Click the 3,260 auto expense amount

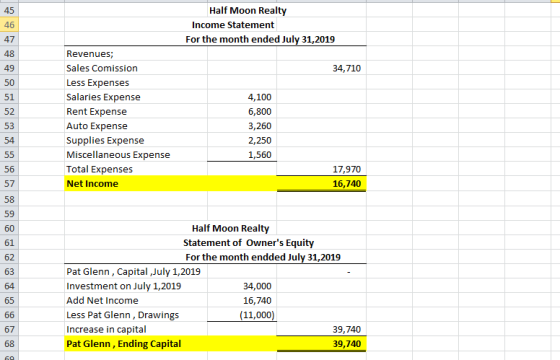[260, 126]
